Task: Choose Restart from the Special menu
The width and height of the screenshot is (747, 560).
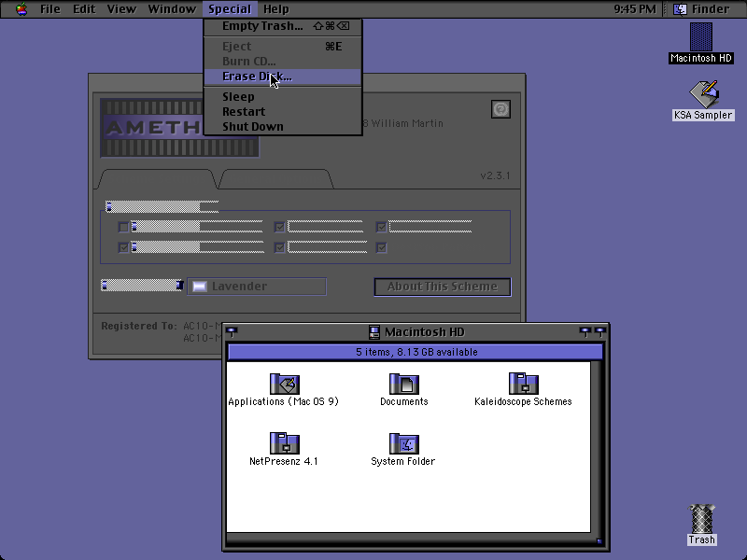Action: (283, 111)
